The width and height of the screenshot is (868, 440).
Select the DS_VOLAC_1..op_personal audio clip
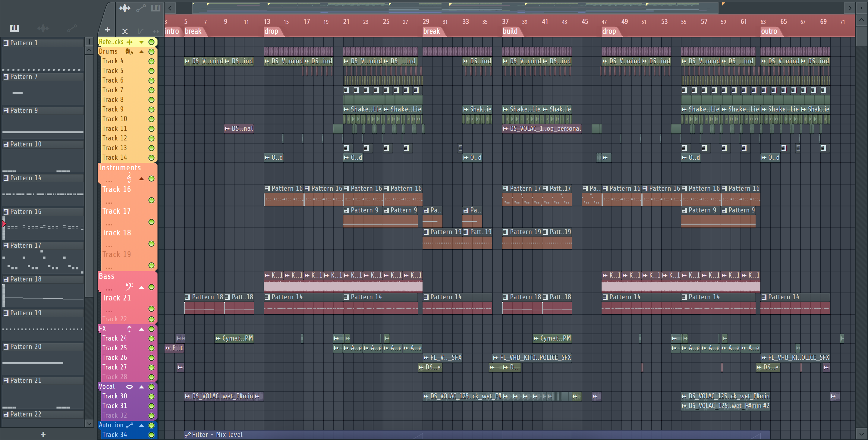pyautogui.click(x=542, y=129)
